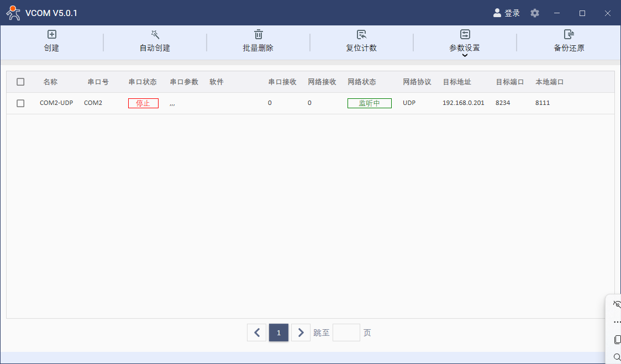Click the 登录 login user icon

pyautogui.click(x=497, y=13)
